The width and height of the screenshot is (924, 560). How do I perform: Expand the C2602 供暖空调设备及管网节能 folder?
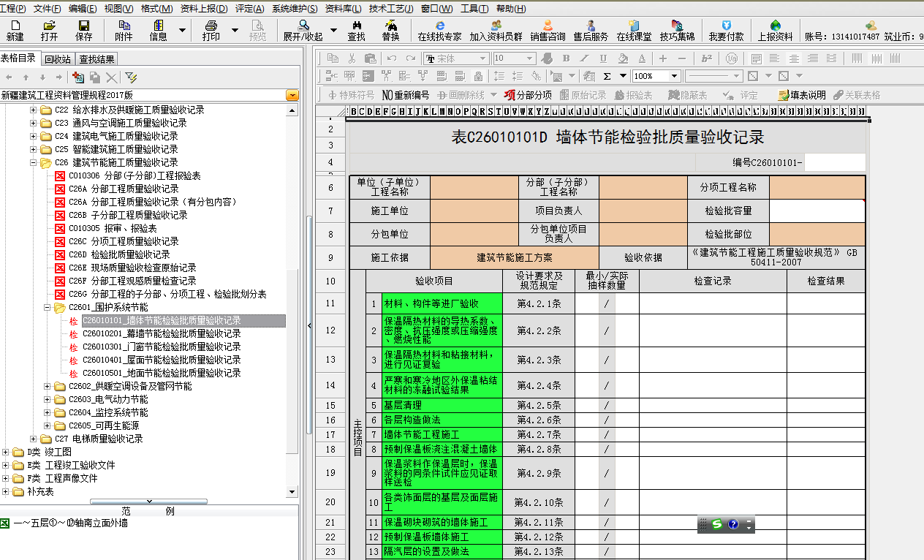point(48,386)
